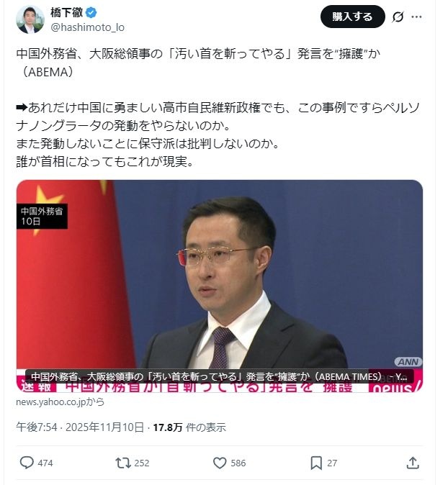Open the three-dot more options menu
Screen dimensions: 448x485
tap(416, 17)
